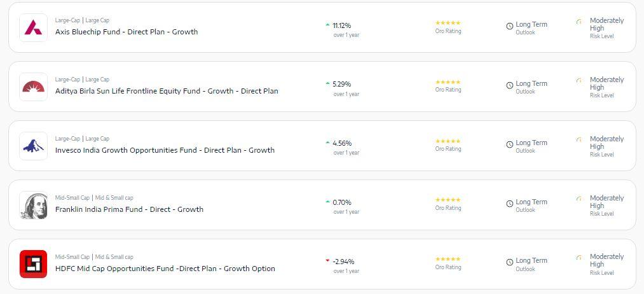Click the risk gauge icon in the HDFC row
Viewport: 644px width, 294px height.
(579, 258)
